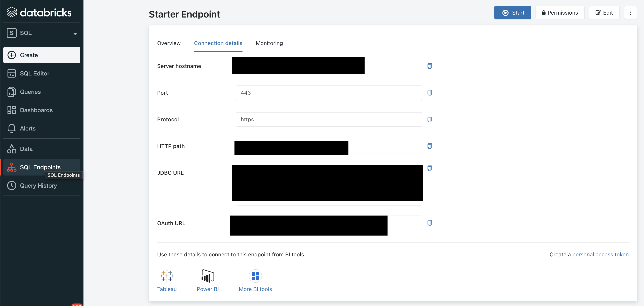Copy the HTTP path value

(x=429, y=146)
